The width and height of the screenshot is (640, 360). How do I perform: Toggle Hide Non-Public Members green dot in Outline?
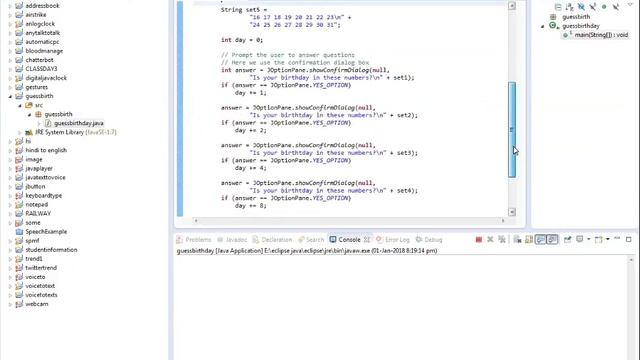click(604, 7)
